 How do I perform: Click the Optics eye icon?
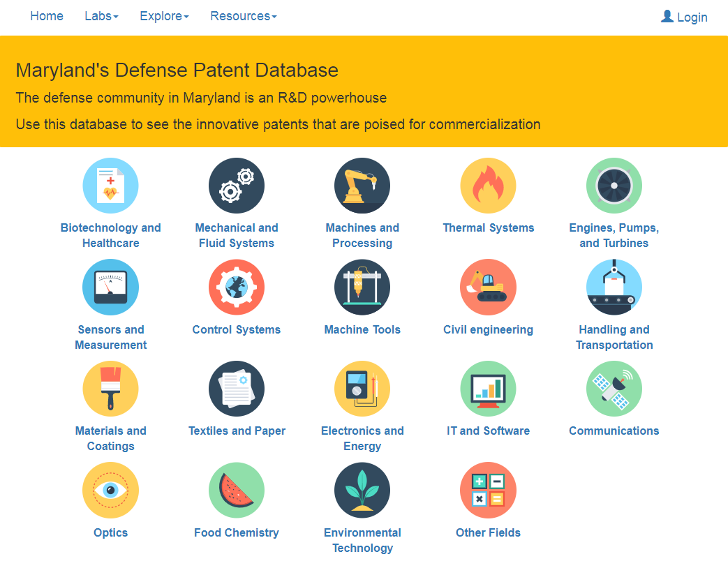[110, 490]
